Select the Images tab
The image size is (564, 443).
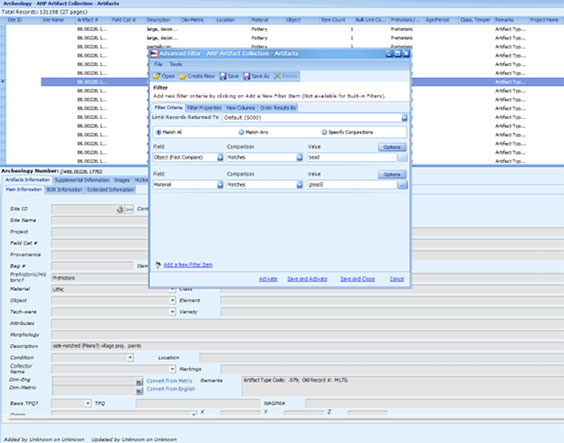click(122, 180)
